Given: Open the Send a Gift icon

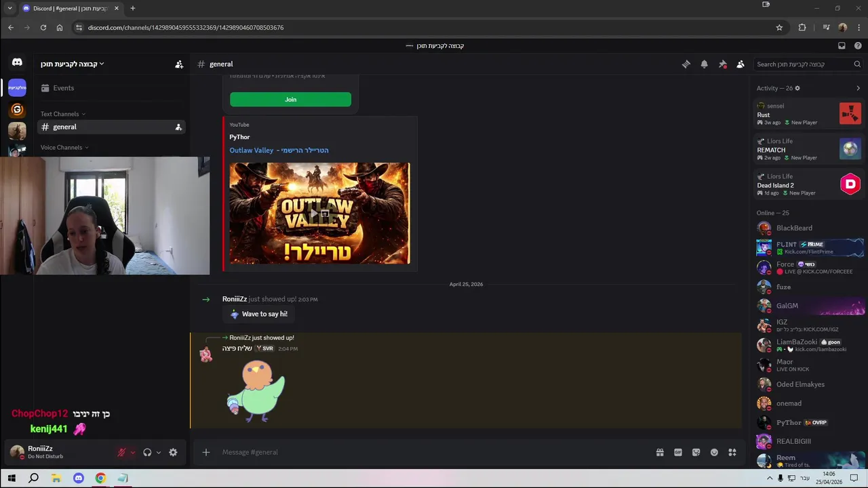Looking at the screenshot, I should click(x=660, y=452).
